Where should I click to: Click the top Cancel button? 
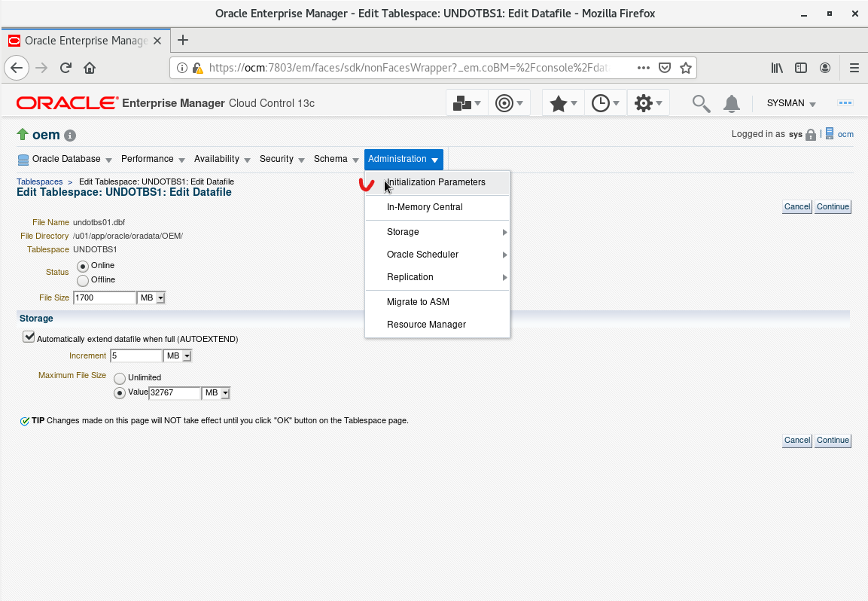[x=797, y=206]
